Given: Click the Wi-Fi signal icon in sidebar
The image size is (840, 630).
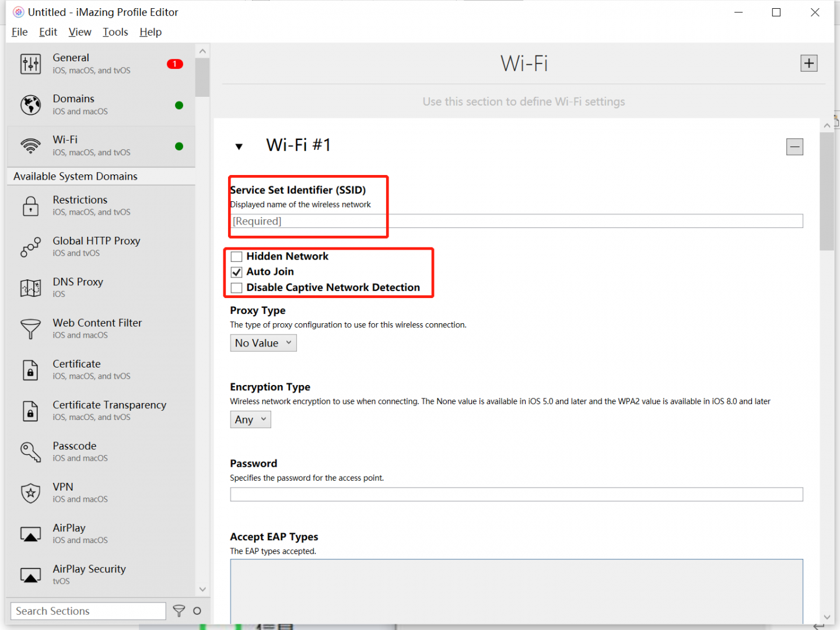Looking at the screenshot, I should pos(30,146).
